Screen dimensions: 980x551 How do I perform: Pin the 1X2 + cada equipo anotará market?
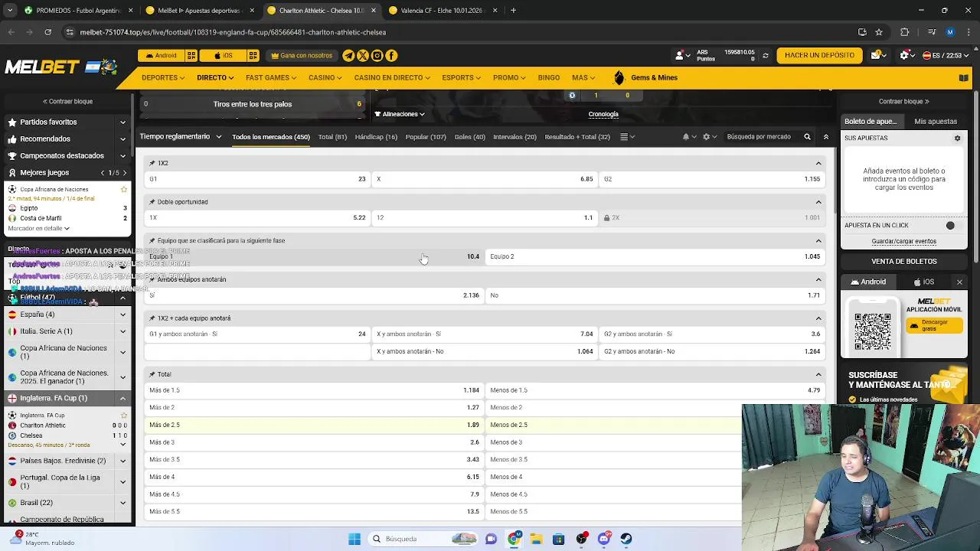[152, 318]
